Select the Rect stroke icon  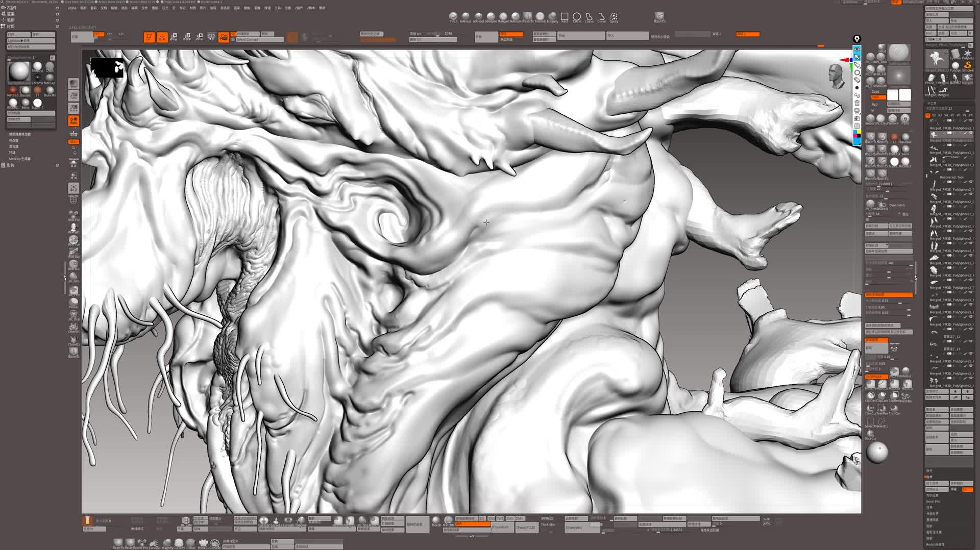click(565, 17)
